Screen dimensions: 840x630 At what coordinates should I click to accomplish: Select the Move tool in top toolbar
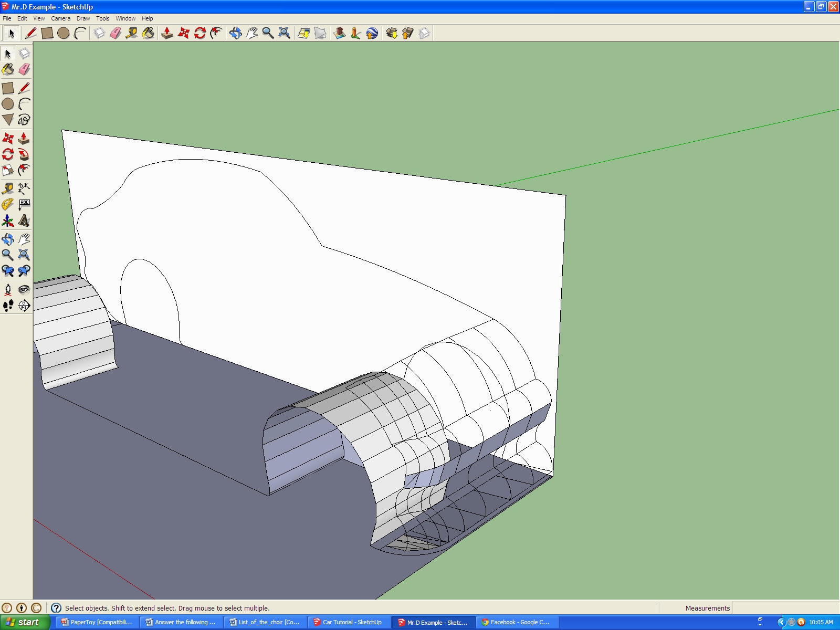click(183, 33)
